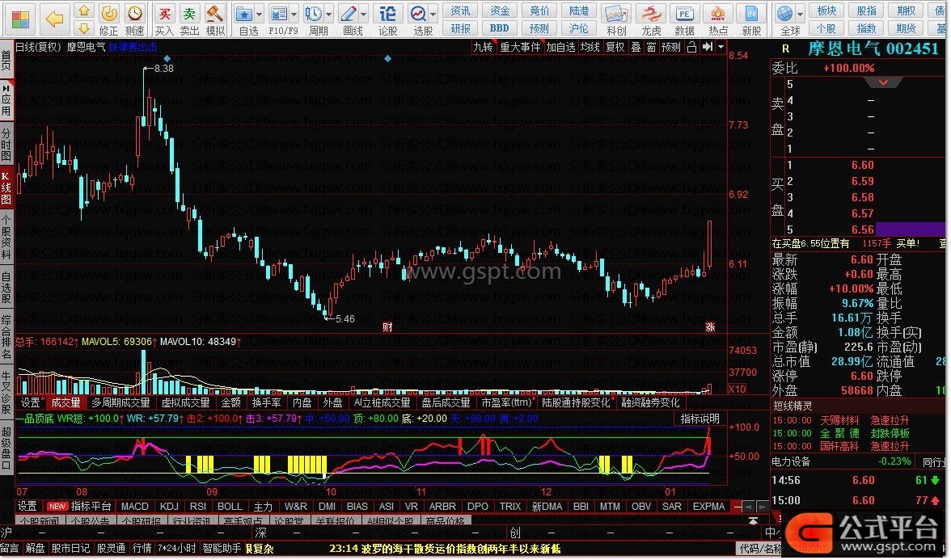Click the padlock icon on chart toolbar
The width and height of the screenshot is (951, 560).
[x=691, y=47]
